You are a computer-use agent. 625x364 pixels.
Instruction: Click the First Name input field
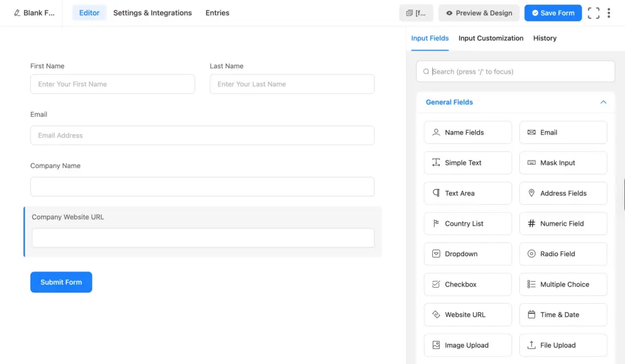(112, 84)
